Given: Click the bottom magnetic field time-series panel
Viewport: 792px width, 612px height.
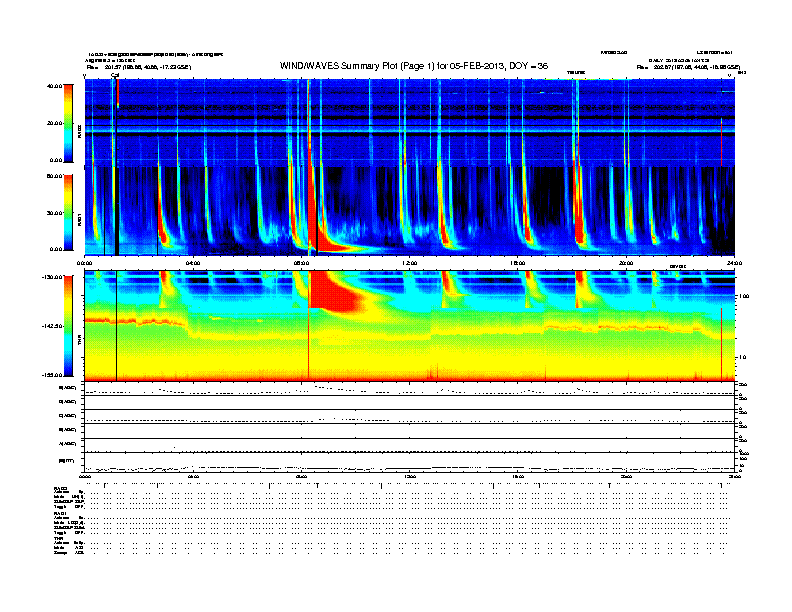Looking at the screenshot, I should coord(409,462).
